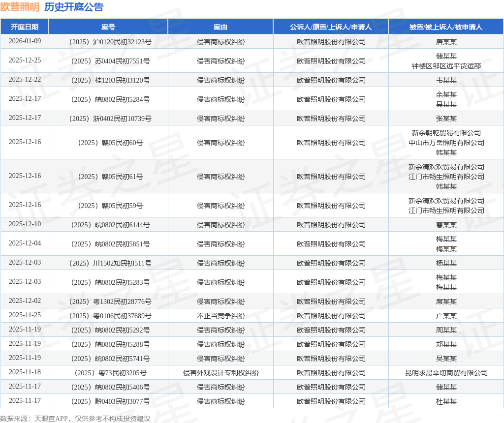
Task: Click the 历史开庭公告 heading
Action: [x=74, y=7]
